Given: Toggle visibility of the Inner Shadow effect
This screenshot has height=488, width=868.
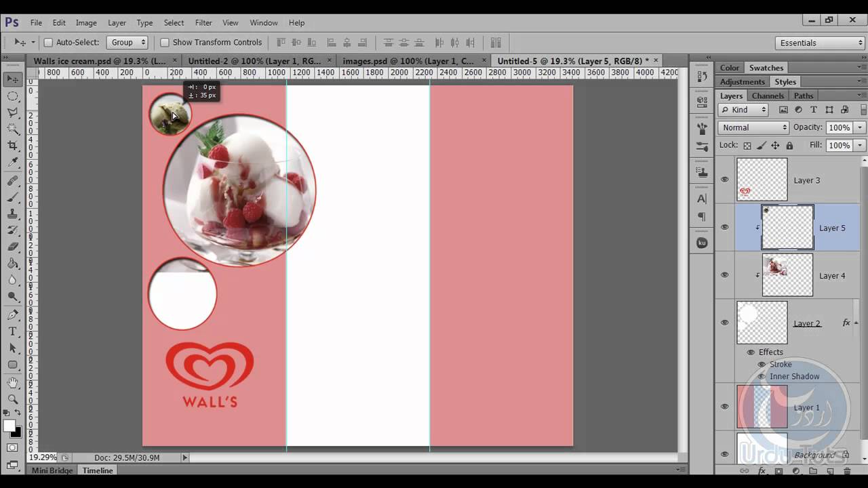Looking at the screenshot, I should pyautogui.click(x=762, y=377).
